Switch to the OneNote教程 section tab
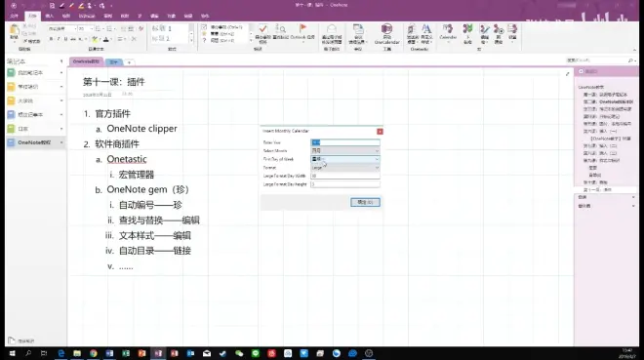 coord(86,61)
